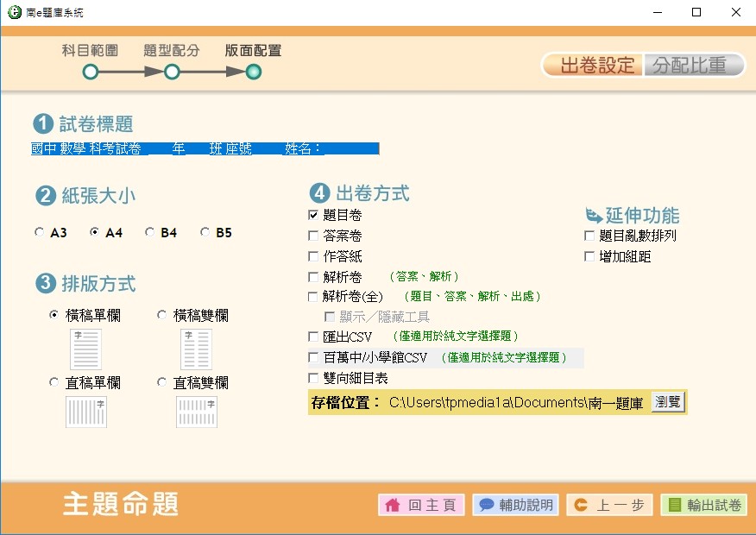
Task: Click the exam title text field
Action: (205, 148)
